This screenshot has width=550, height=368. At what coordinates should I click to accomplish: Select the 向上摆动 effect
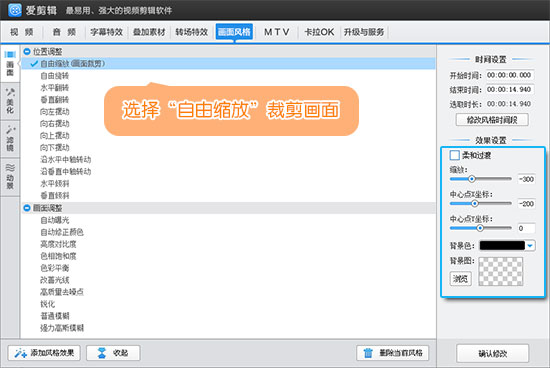tap(55, 135)
